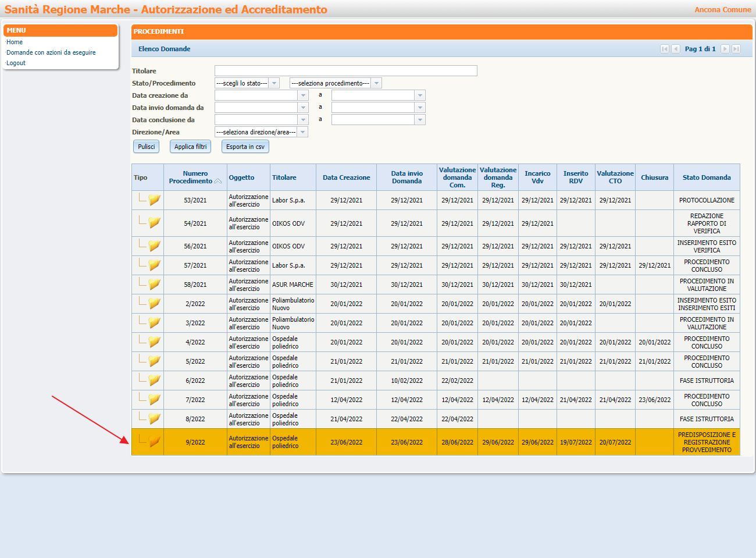
Task: Jump to first page using pagination icon
Action: [665, 49]
